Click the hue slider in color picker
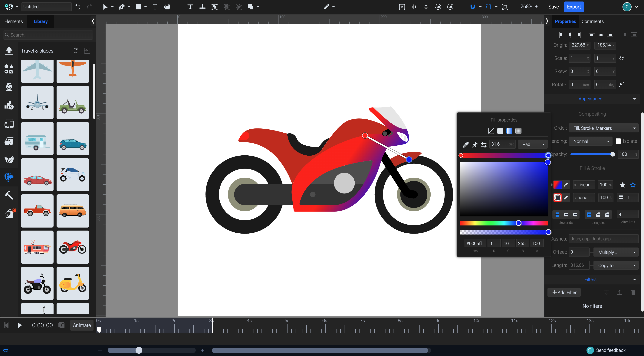The height and width of the screenshot is (356, 644). coord(504,223)
